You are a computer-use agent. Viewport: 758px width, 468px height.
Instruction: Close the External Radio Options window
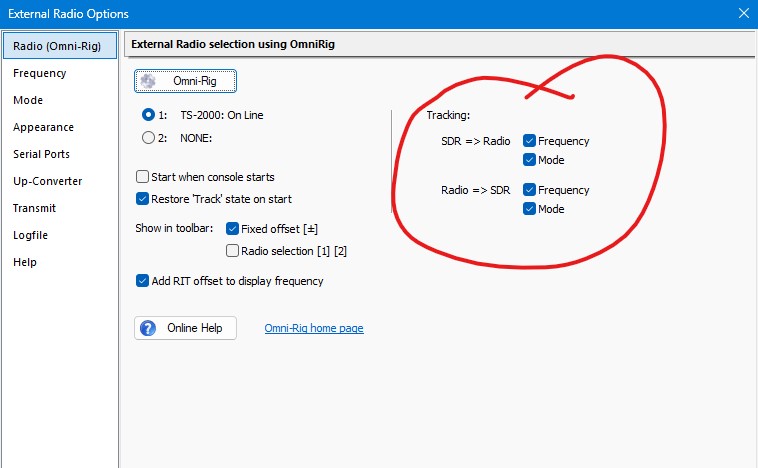click(743, 13)
